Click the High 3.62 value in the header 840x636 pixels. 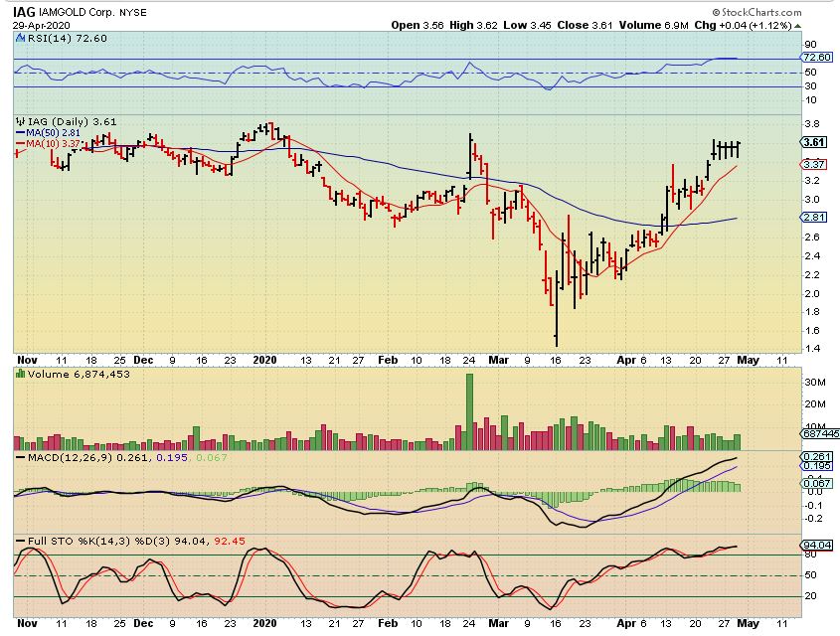(473, 25)
